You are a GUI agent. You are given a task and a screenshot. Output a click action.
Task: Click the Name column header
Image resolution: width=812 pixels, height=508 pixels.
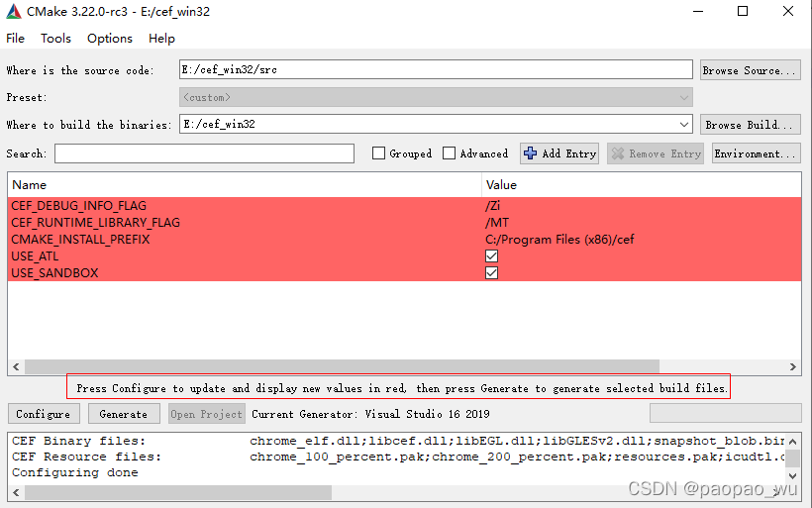tap(245, 185)
